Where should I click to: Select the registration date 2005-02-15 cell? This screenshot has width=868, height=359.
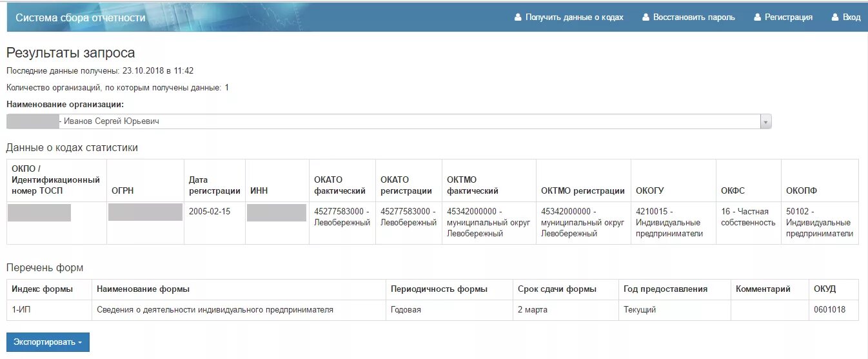[x=215, y=223]
